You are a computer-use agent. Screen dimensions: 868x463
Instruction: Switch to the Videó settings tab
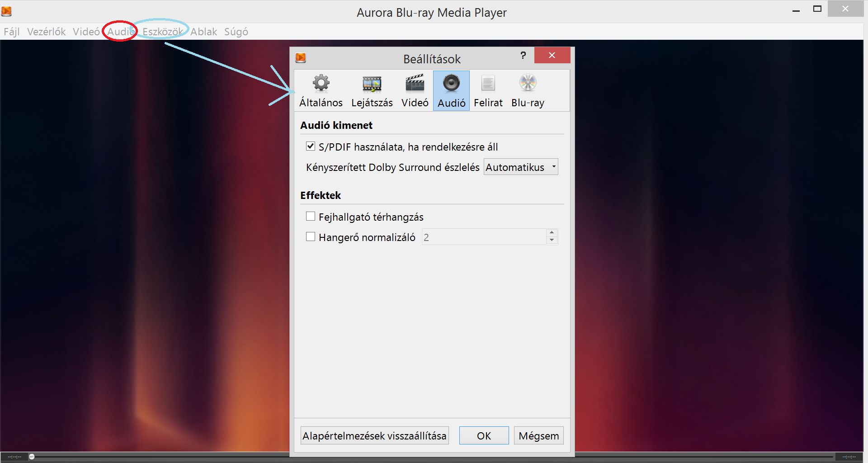(415, 91)
